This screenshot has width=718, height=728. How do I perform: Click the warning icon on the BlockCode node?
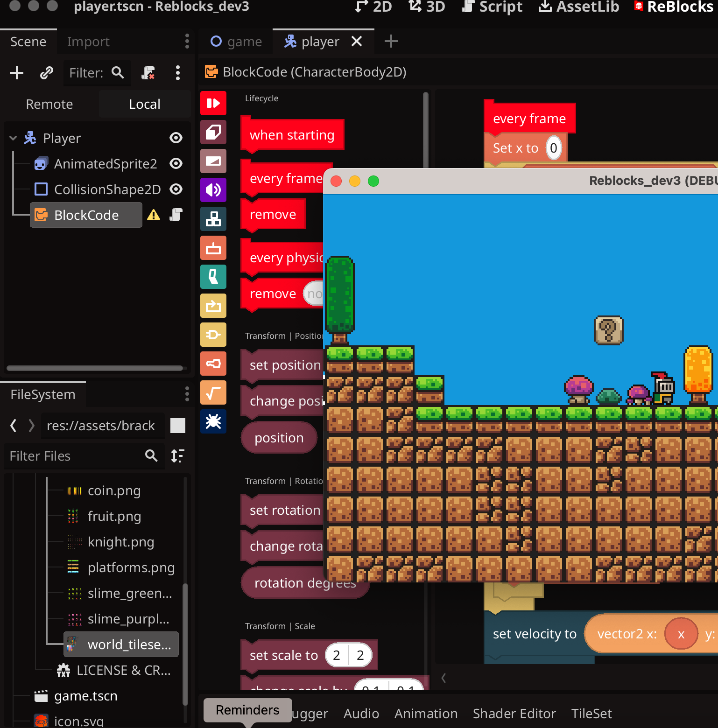pyautogui.click(x=154, y=215)
